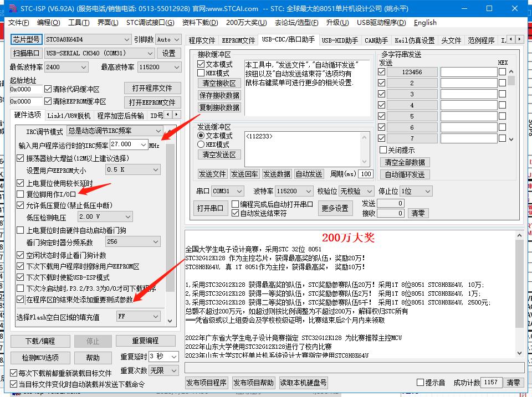
Task: Enable 编程完成后自动打开串口 checkbox
Action: coord(235,204)
